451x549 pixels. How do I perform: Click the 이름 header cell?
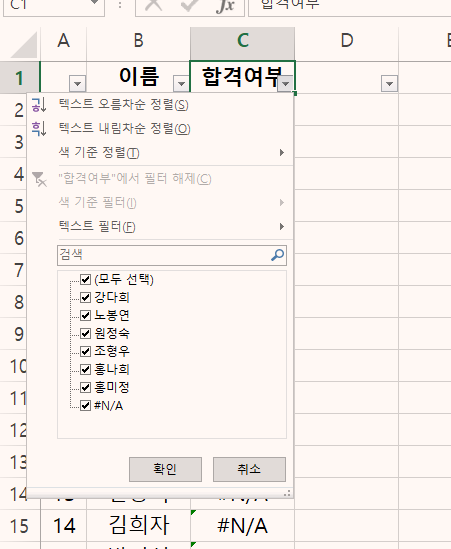tap(138, 77)
